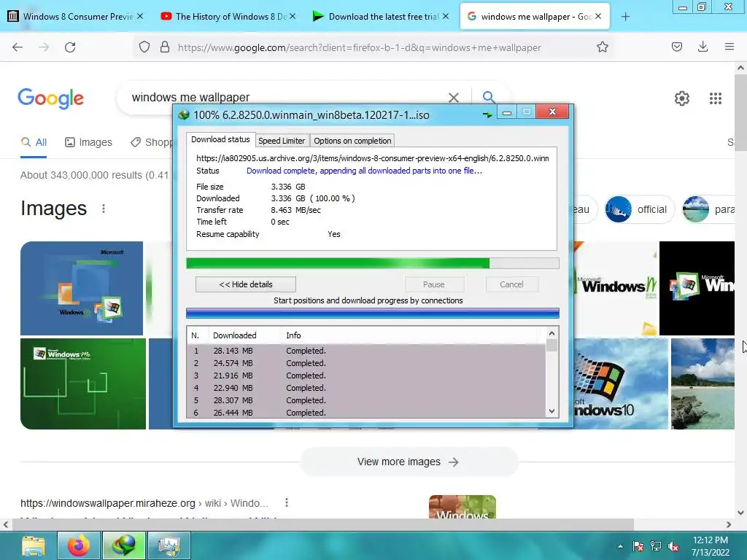Image resolution: width=747 pixels, height=560 pixels.
Task: Open the Save to Pocket icon
Action: click(x=677, y=47)
